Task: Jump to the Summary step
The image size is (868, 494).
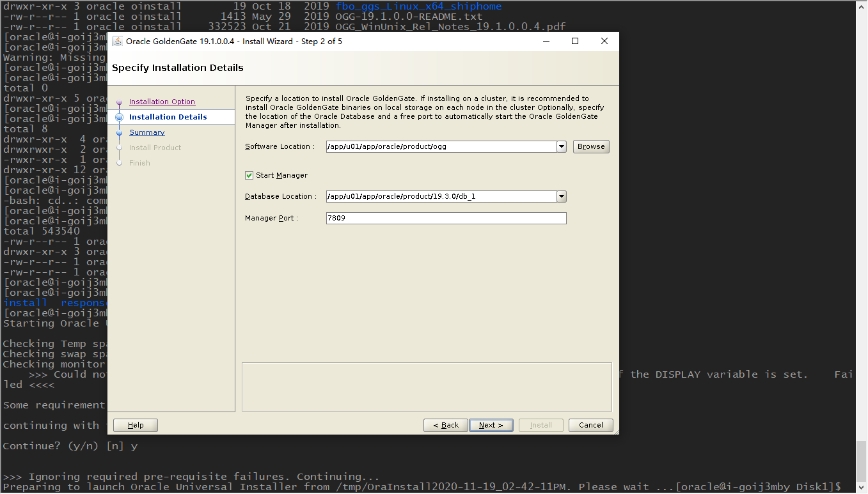Action: point(146,132)
